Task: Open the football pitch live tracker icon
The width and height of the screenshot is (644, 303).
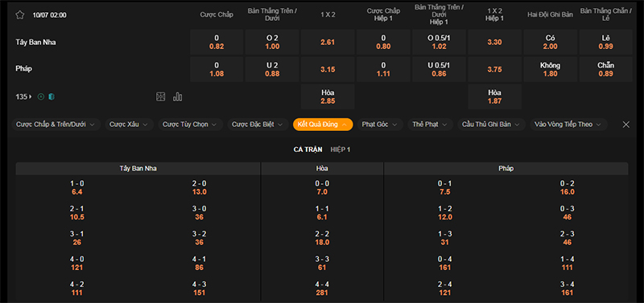Action: (x=160, y=96)
